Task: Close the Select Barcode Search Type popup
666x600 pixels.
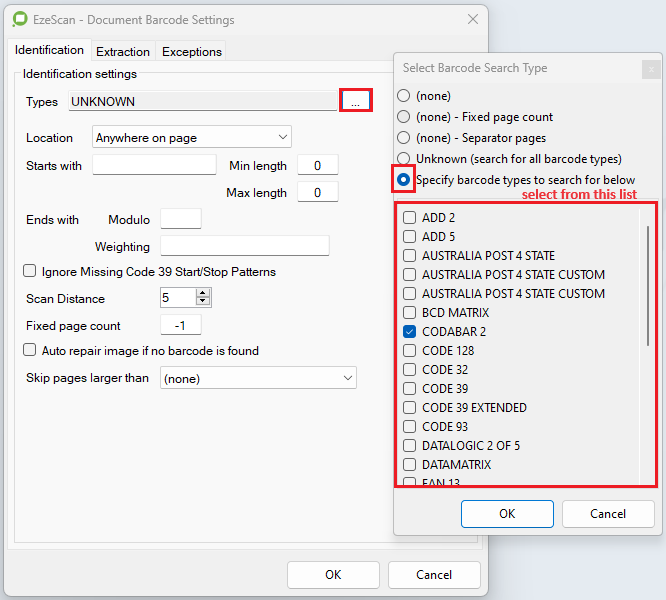Action: point(651,69)
